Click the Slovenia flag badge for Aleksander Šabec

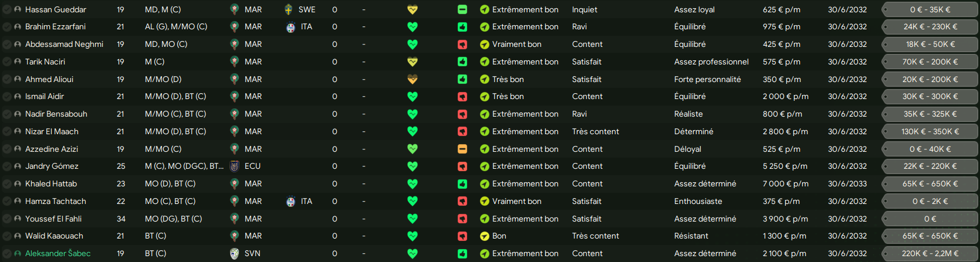[x=234, y=253]
